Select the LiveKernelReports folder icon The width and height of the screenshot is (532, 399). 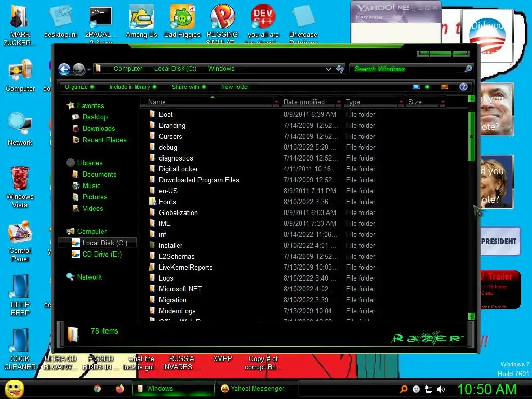pyautogui.click(x=152, y=267)
